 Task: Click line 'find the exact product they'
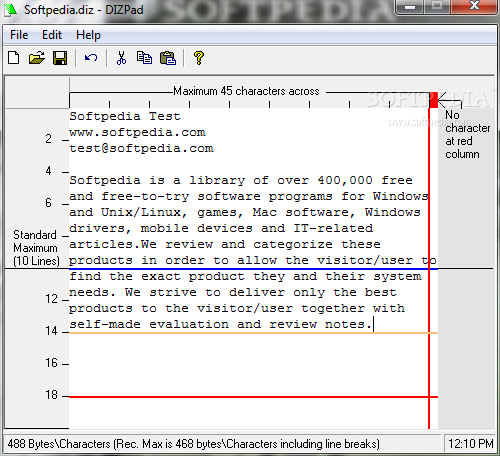(245, 276)
